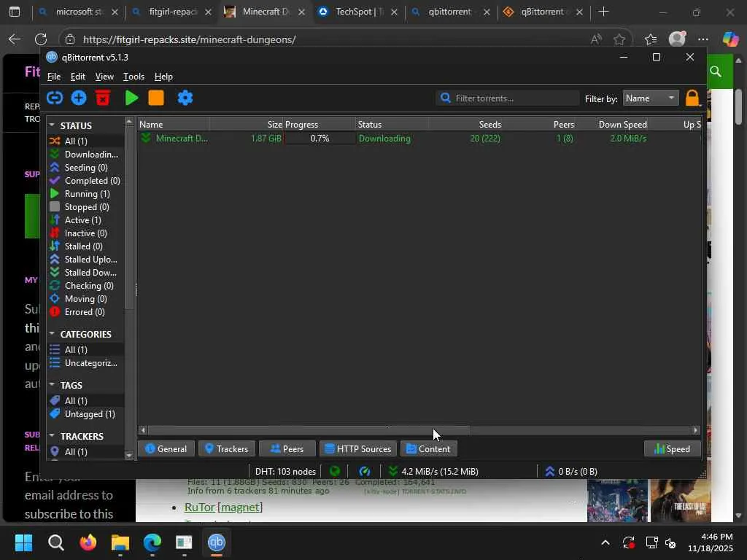Viewport: 747px width, 560px height.
Task: Switch to the Peers tab
Action: [x=287, y=448]
